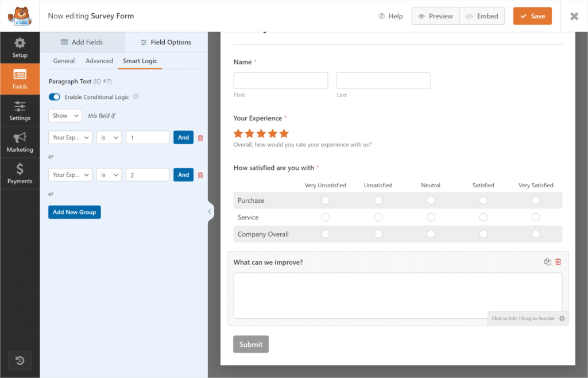Click the condition value field containing 1

pyautogui.click(x=147, y=137)
